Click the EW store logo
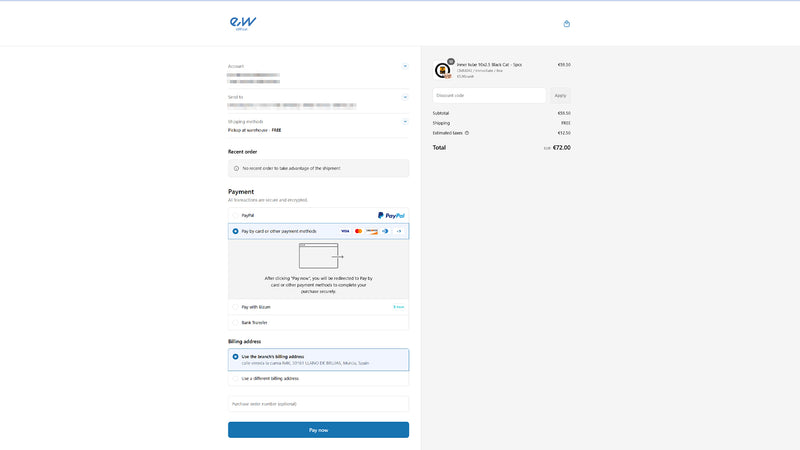The image size is (800, 450). coord(242,22)
